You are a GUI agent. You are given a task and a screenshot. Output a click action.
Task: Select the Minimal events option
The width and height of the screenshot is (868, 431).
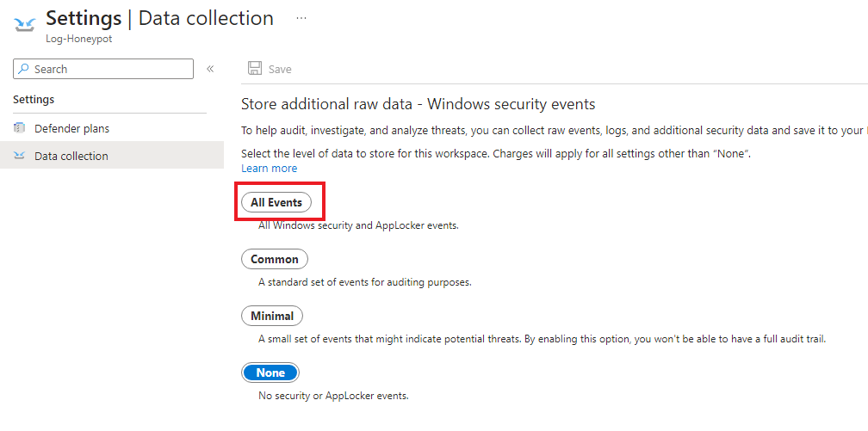click(x=272, y=316)
